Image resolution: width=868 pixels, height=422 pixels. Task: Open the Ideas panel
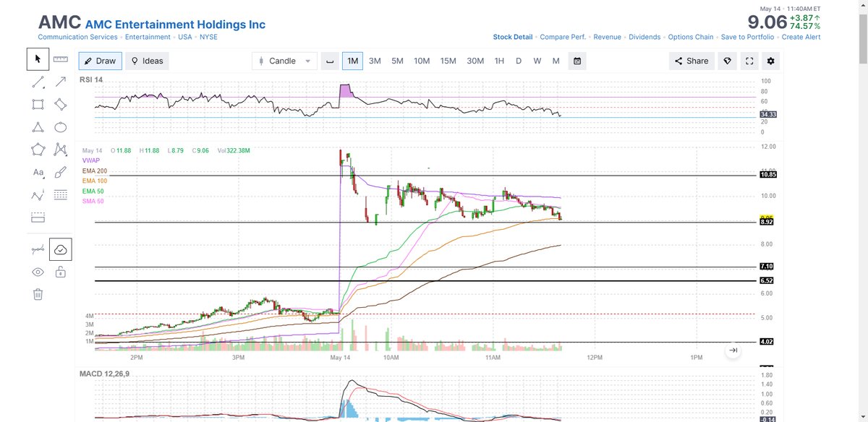pyautogui.click(x=147, y=61)
